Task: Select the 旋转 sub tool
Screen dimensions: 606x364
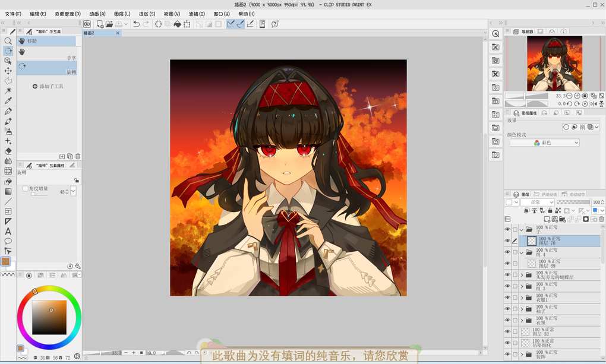Action: (47, 68)
